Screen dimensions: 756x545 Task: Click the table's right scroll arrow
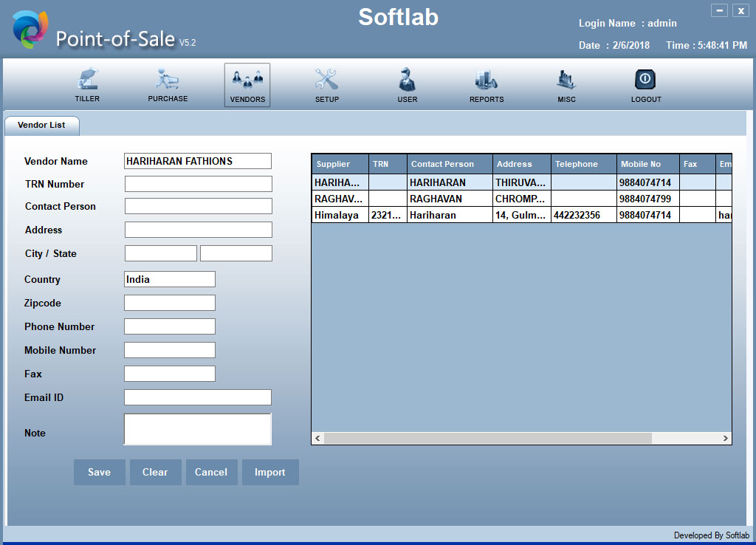coord(726,439)
